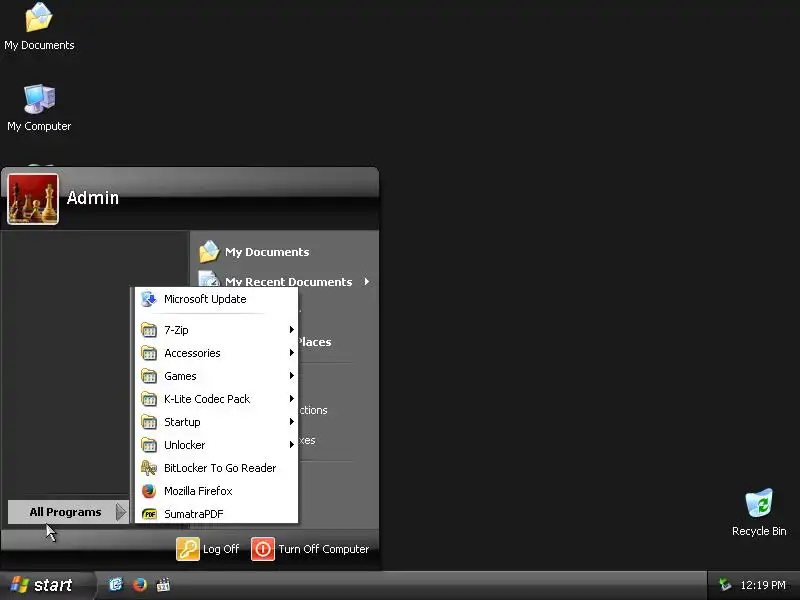Open Internet Explorer quick launch icon
Image resolution: width=800 pixels, height=600 pixels.
click(116, 585)
